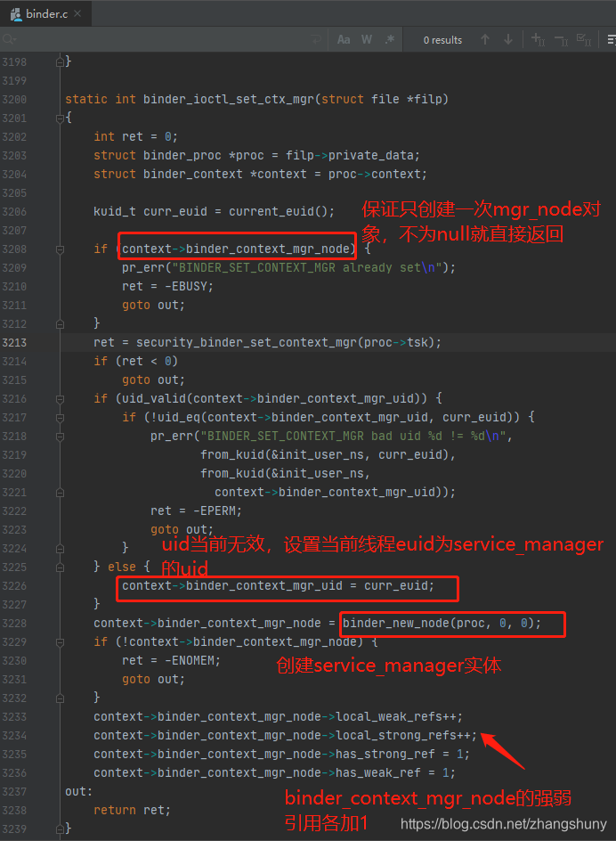The height and width of the screenshot is (841, 616).
Task: Click the 'BINDER_SET_CONTEXT_MGR bad uid' string
Action: [x=353, y=437]
